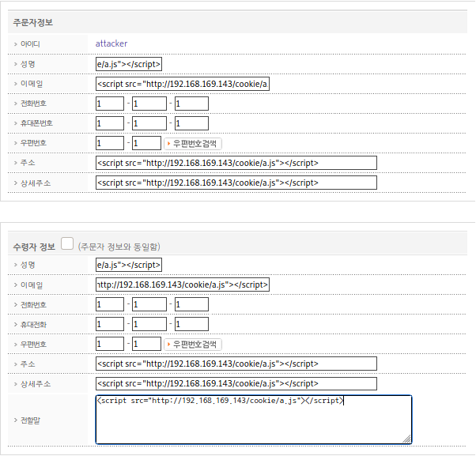Click postal code search button in orderer section
Image resolution: width=476 pixels, height=456 pixels.
click(193, 144)
